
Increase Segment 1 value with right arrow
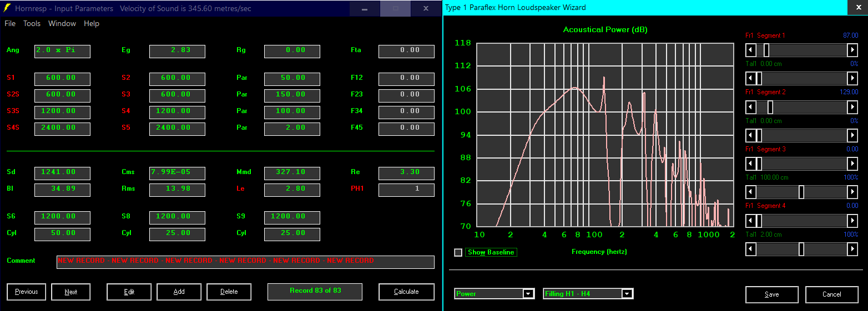click(852, 50)
